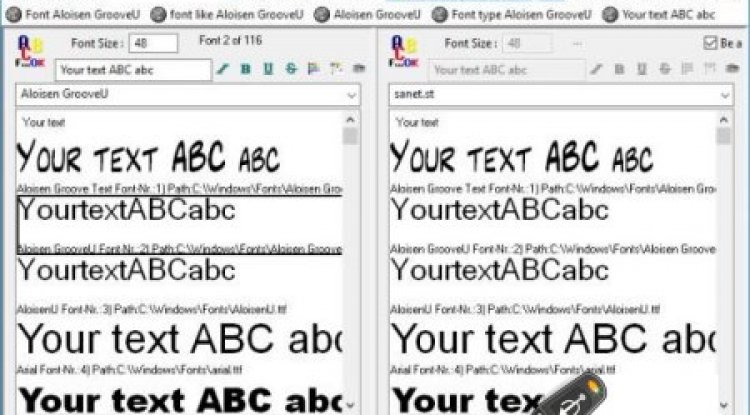Image resolution: width=750 pixels, height=415 pixels.
Task: Click the globe icon beside 'font like Aloisen GrooveU'
Action: pyautogui.click(x=158, y=14)
